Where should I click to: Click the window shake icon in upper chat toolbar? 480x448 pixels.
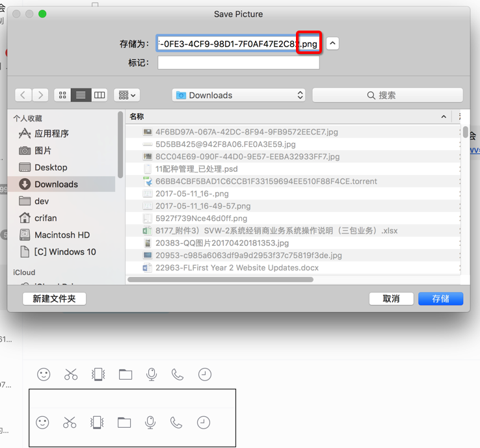pos(98,375)
